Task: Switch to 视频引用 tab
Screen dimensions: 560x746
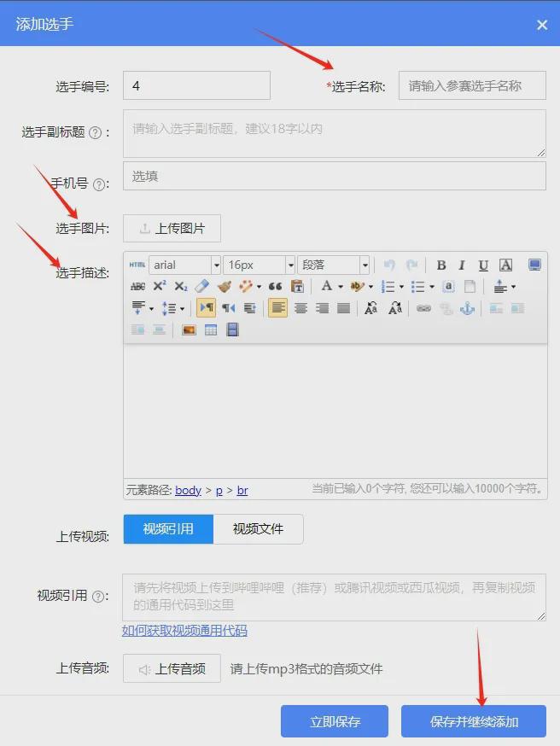Action: click(x=168, y=528)
